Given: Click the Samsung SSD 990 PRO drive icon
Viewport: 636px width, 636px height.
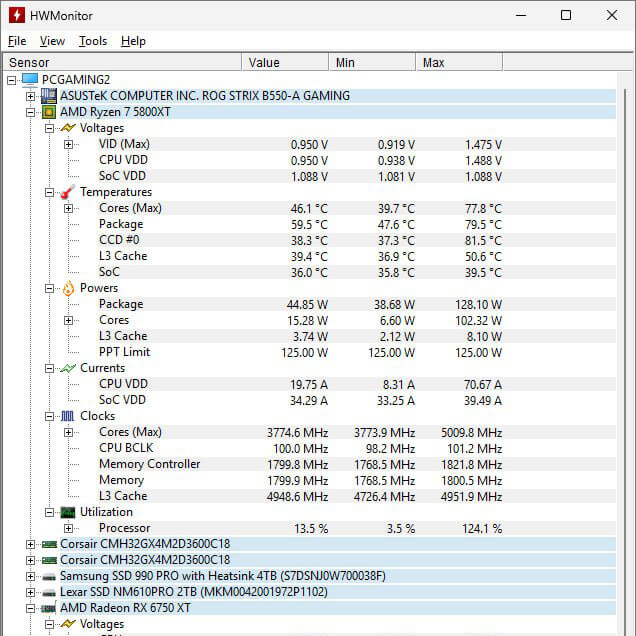Looking at the screenshot, I should tap(49, 577).
